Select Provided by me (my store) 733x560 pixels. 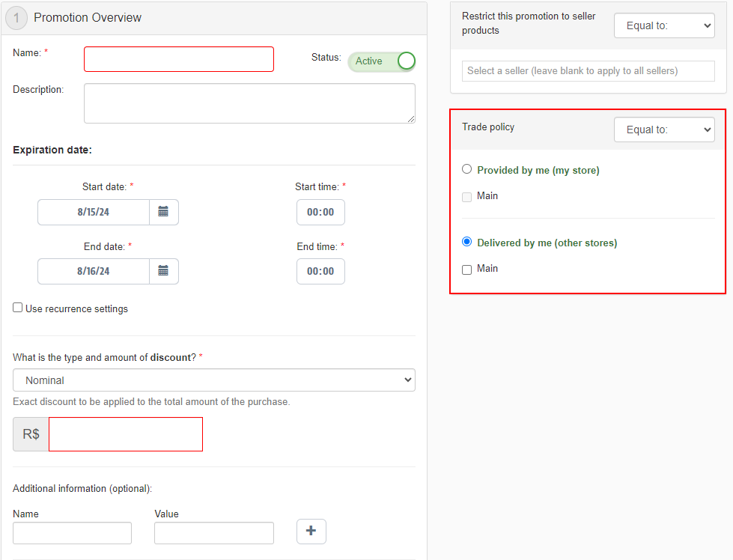point(467,169)
